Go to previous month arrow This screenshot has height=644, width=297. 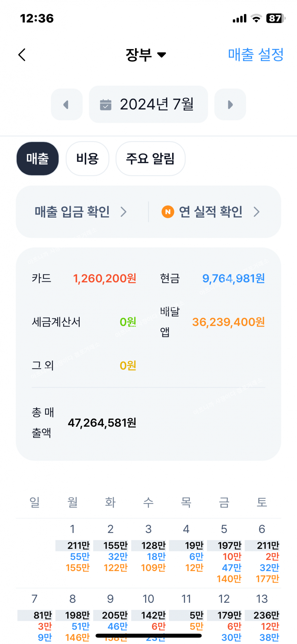66,105
